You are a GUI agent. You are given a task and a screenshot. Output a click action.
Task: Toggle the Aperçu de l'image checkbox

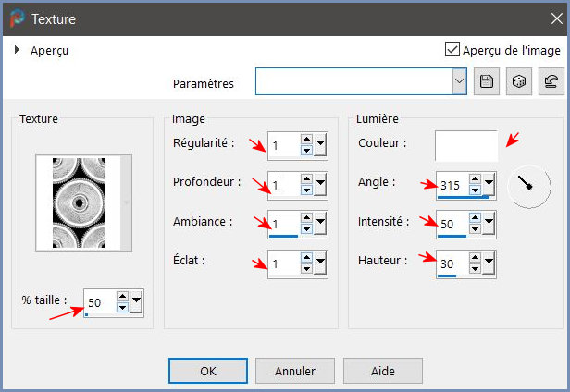click(452, 50)
